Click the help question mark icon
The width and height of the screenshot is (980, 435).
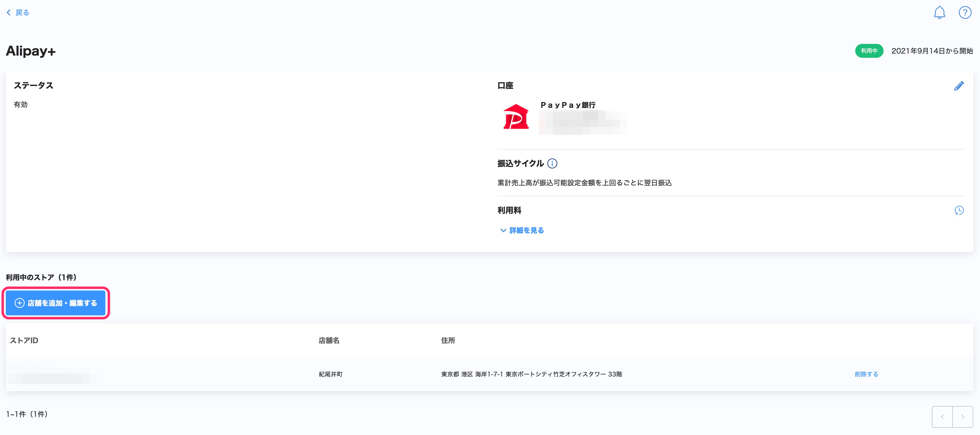(965, 12)
